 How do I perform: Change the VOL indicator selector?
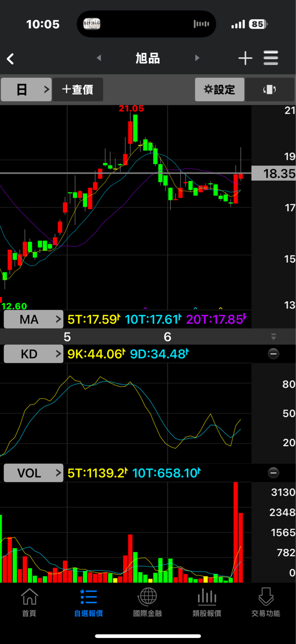(34, 473)
